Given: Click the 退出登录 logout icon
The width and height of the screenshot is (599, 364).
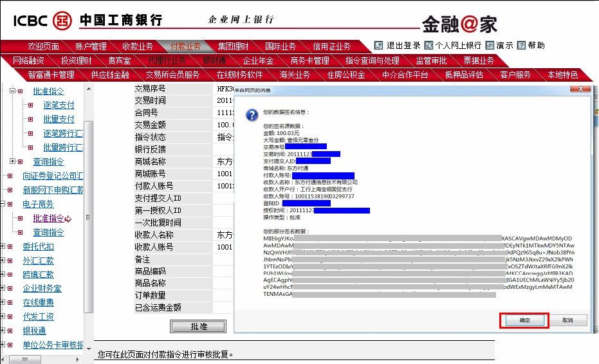Looking at the screenshot, I should click(x=378, y=46).
